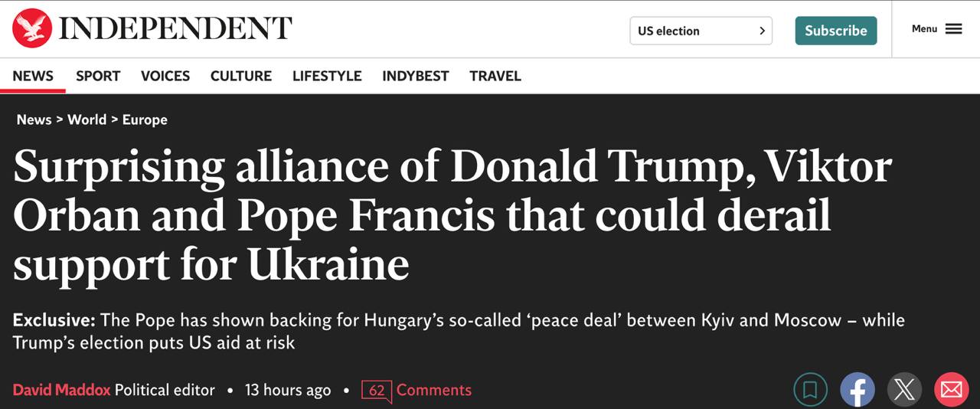The image size is (980, 409).
Task: Open the News section tab
Action: pos(33,76)
